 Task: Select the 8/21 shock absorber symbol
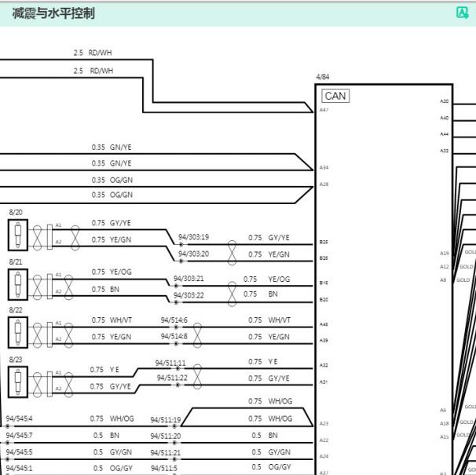click(x=18, y=284)
